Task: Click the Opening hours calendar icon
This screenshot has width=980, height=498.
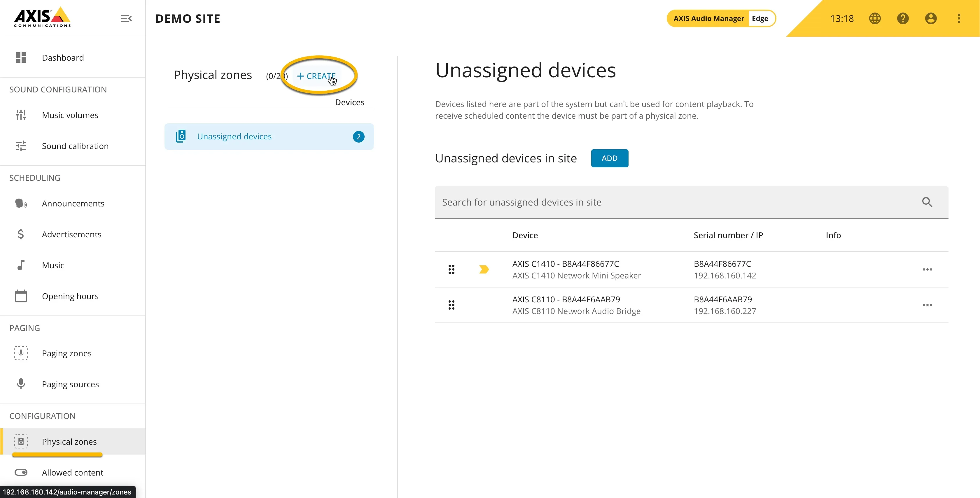Action: (21, 296)
